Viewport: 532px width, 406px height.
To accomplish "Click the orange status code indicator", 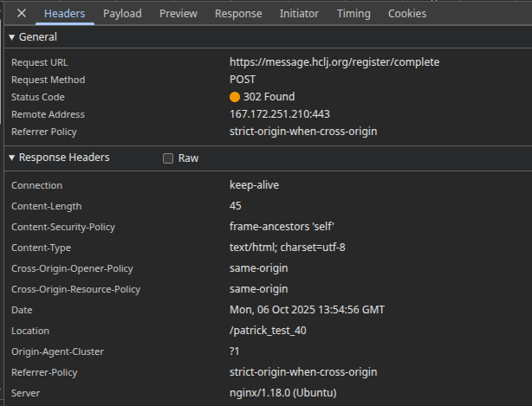I will (x=235, y=97).
